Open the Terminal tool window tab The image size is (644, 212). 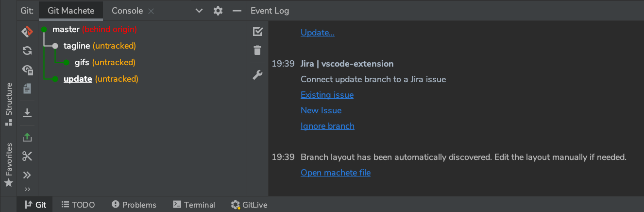point(194,205)
